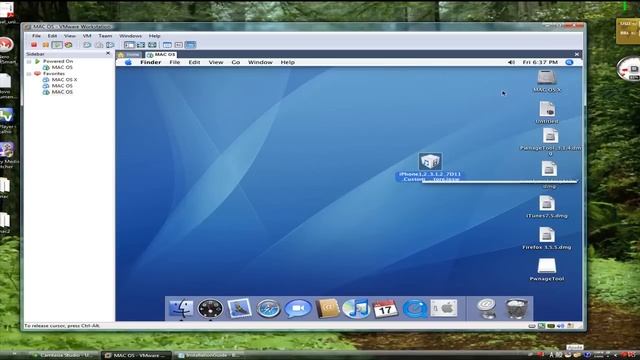The height and width of the screenshot is (360, 640).
Task: Open Address Book in the dock
Action: [327, 309]
